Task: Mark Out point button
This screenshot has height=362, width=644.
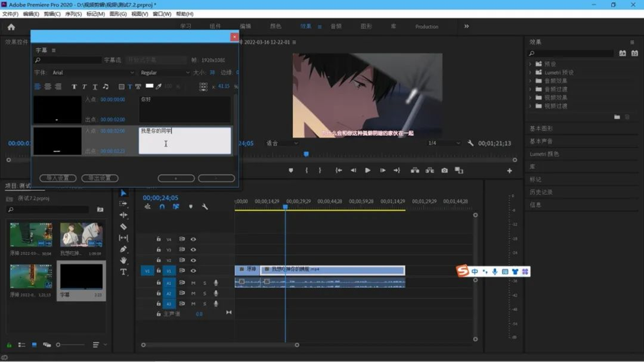Action: (320, 170)
